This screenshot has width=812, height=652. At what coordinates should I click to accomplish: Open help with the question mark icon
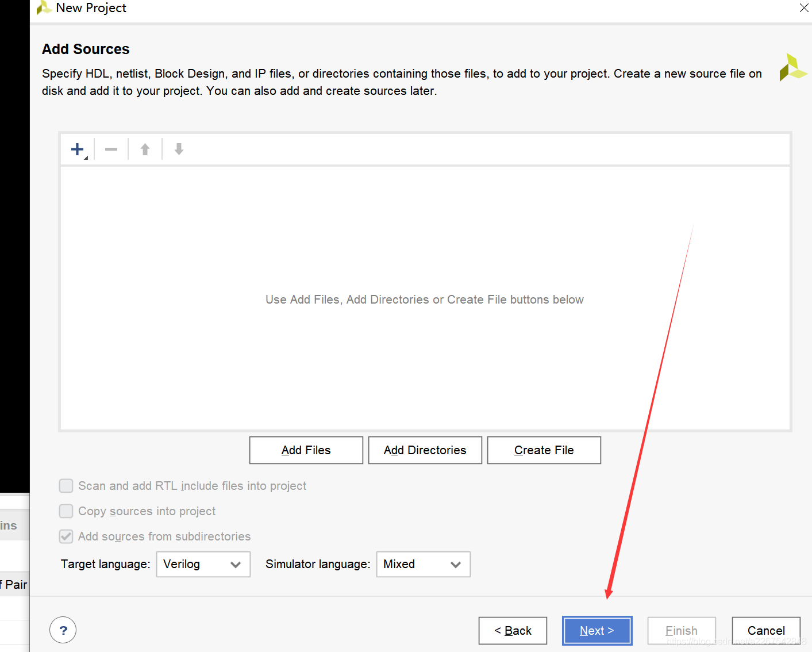click(63, 630)
